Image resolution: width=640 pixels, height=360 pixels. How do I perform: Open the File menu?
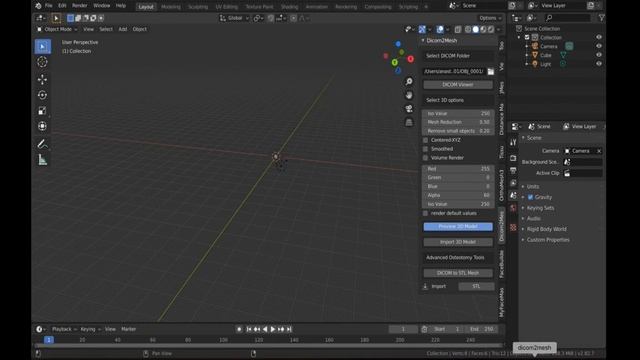[x=49, y=6]
